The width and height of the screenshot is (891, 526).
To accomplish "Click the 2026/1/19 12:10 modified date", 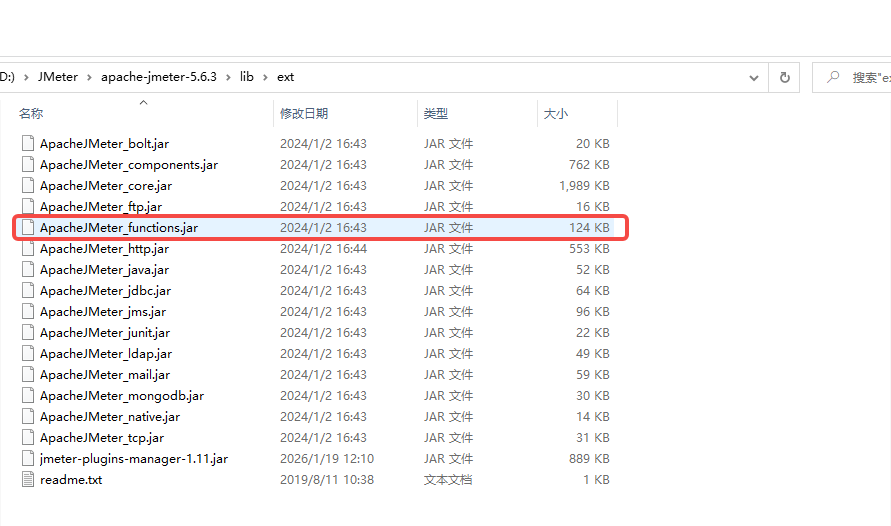I will point(327,459).
